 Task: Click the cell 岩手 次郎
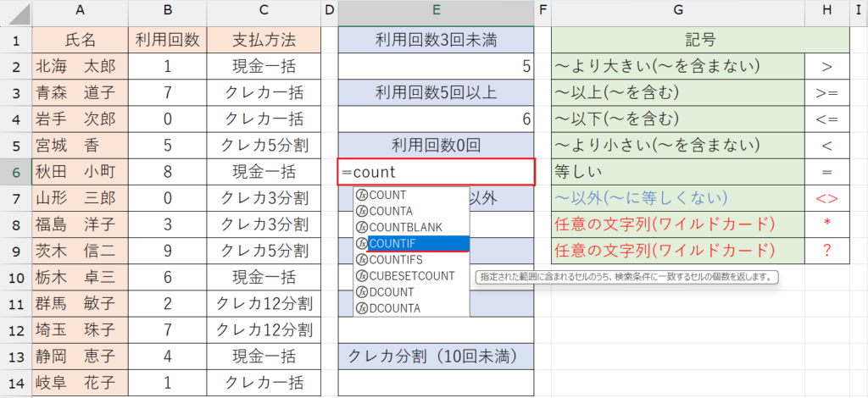click(81, 119)
